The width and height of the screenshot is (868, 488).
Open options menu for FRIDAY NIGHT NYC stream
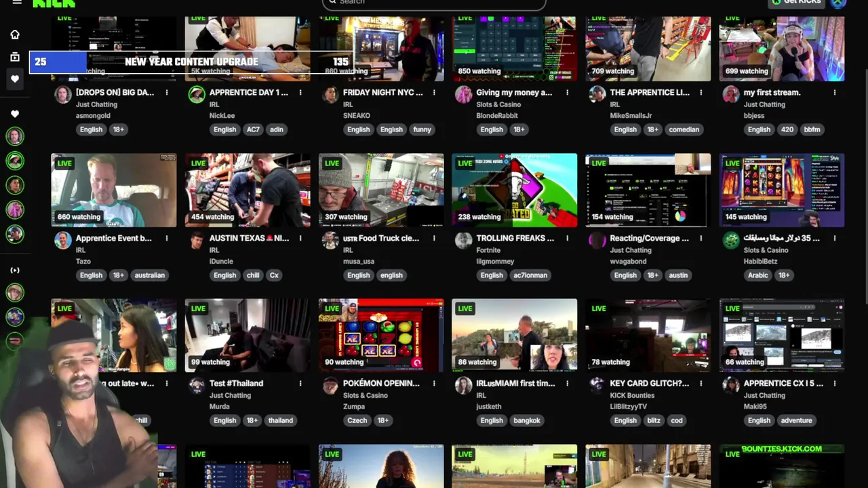point(434,92)
